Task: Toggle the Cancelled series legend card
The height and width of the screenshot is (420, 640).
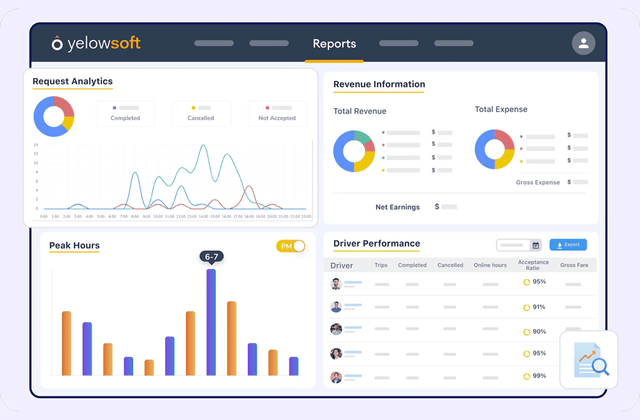Action: click(200, 112)
